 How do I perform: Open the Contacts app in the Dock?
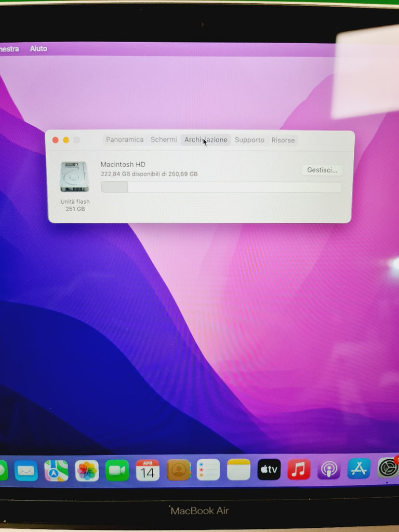point(179,470)
